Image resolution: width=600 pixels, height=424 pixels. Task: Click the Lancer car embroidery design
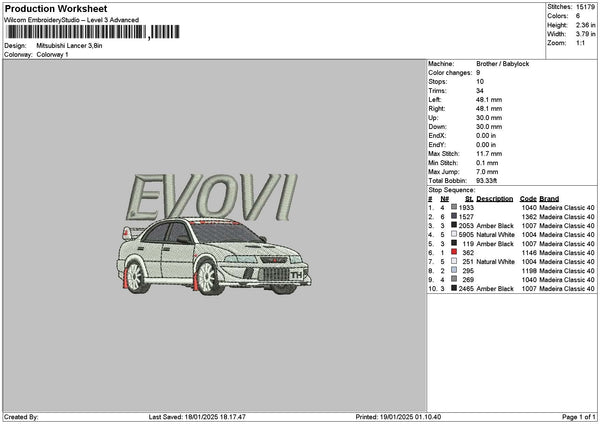pyautogui.click(x=214, y=256)
